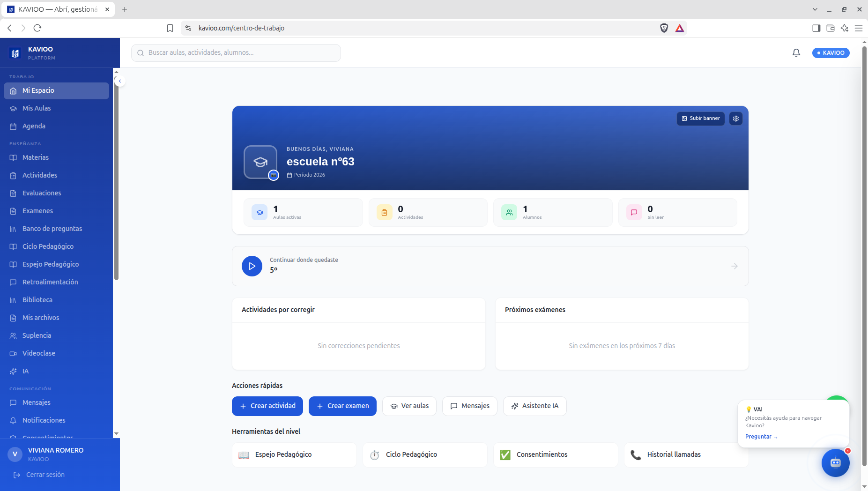The width and height of the screenshot is (868, 491).
Task: Open a new browser tab
Action: tap(125, 9)
